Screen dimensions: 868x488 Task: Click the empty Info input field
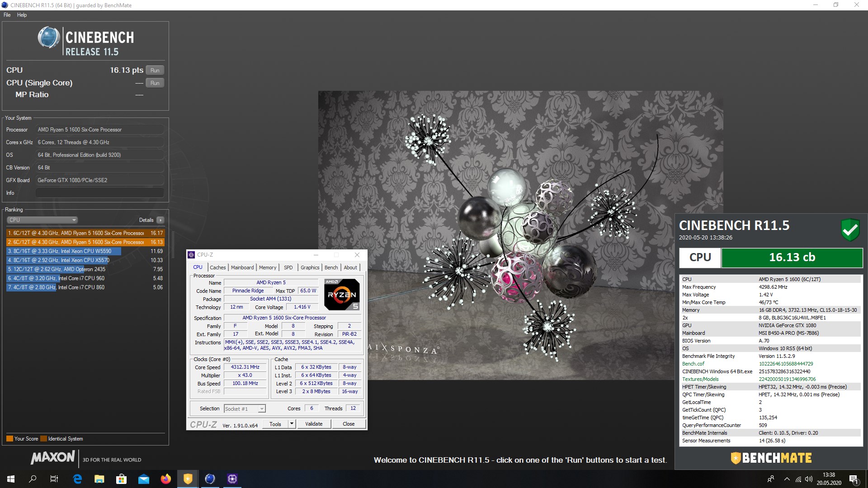pyautogui.click(x=99, y=192)
